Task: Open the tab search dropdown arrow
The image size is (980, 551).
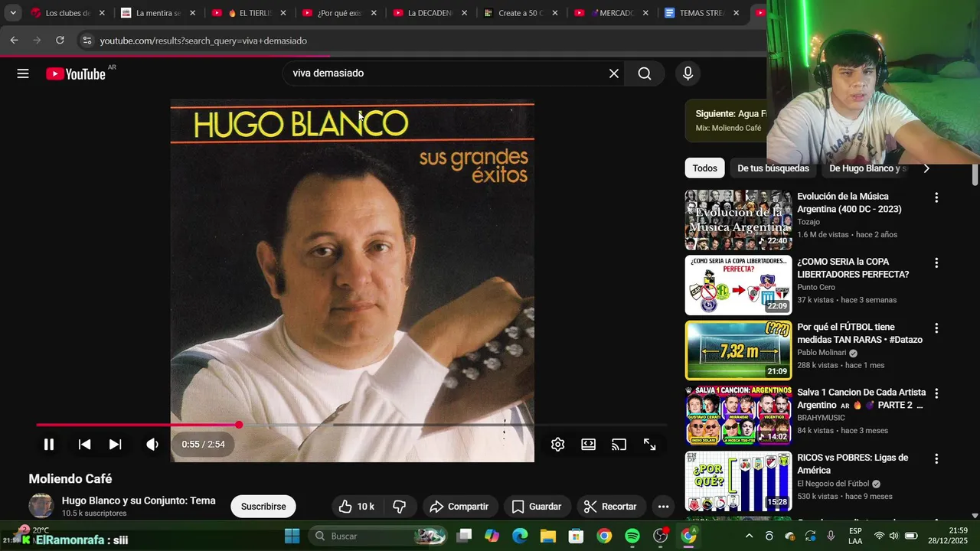Action: tap(13, 13)
